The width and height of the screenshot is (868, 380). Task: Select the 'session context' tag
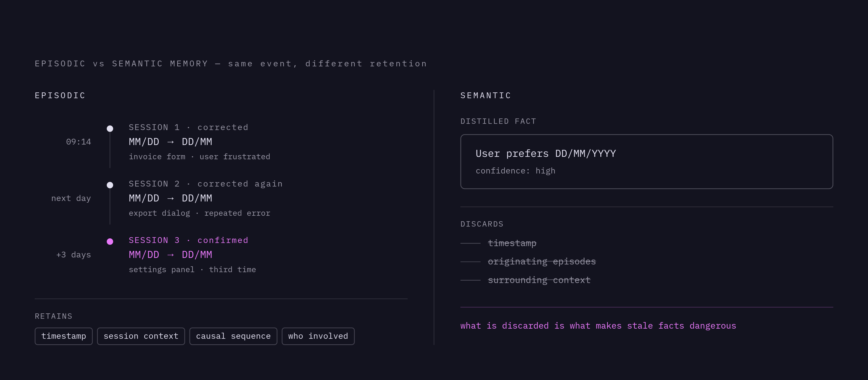(141, 336)
